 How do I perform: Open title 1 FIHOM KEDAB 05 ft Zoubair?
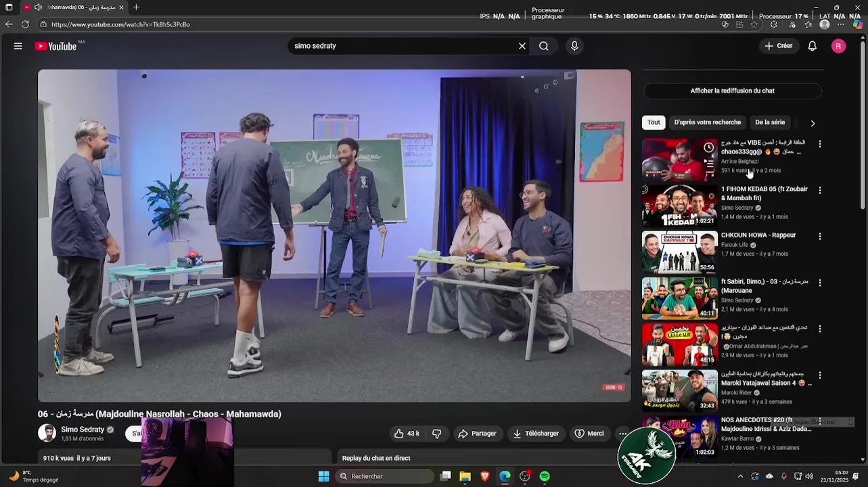click(x=764, y=193)
